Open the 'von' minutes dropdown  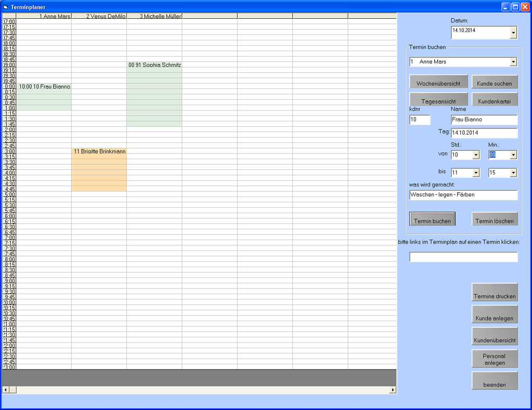tap(513, 155)
